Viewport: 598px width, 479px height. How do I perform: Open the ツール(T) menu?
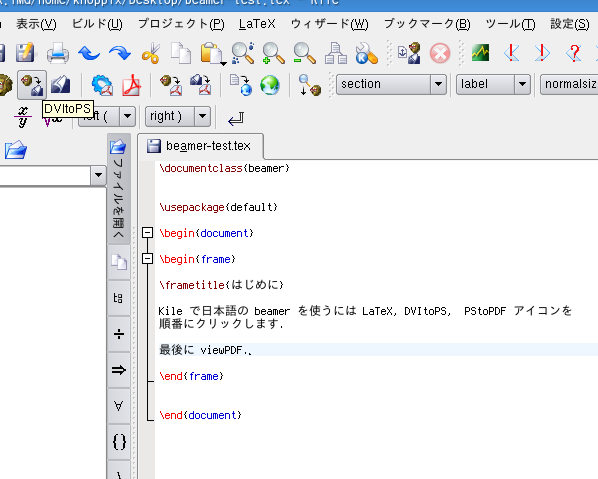510,24
